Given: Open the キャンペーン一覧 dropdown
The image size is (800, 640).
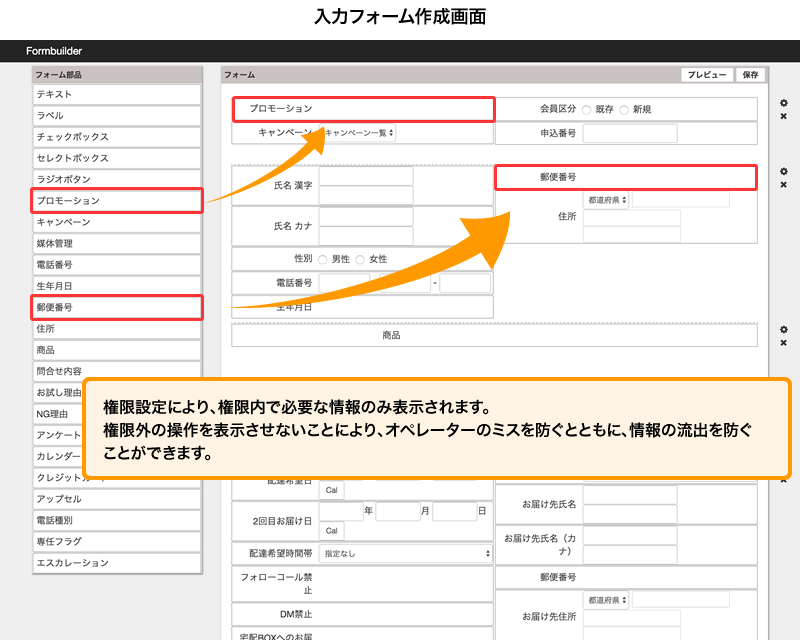Looking at the screenshot, I should [x=359, y=132].
